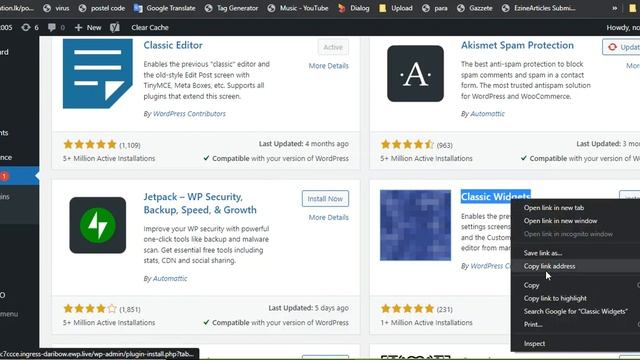
Task: Open the highlighted Plugins sidebar item with badge
Action: coord(19,176)
